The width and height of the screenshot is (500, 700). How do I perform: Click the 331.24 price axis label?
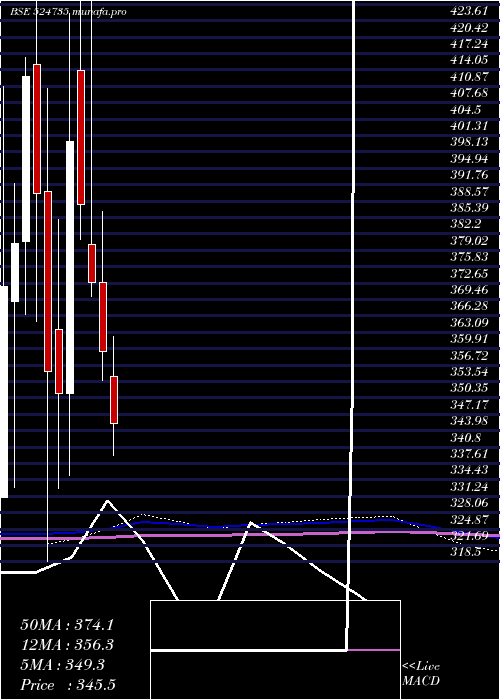click(469, 486)
